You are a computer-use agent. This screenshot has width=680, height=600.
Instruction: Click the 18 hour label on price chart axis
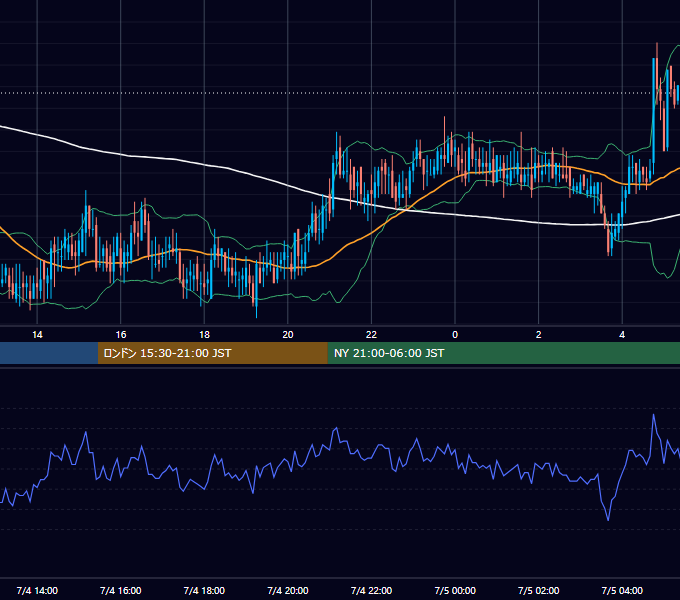[204, 335]
